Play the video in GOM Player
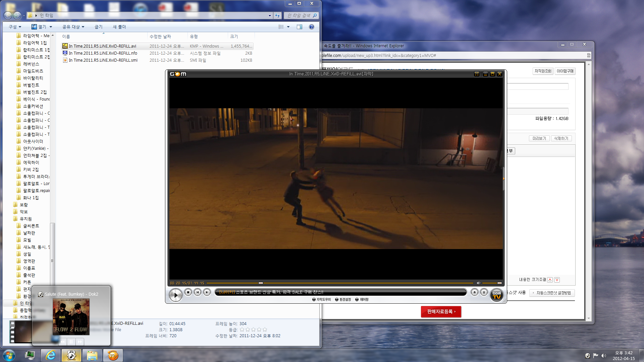This screenshot has width=644, height=362. (x=175, y=295)
